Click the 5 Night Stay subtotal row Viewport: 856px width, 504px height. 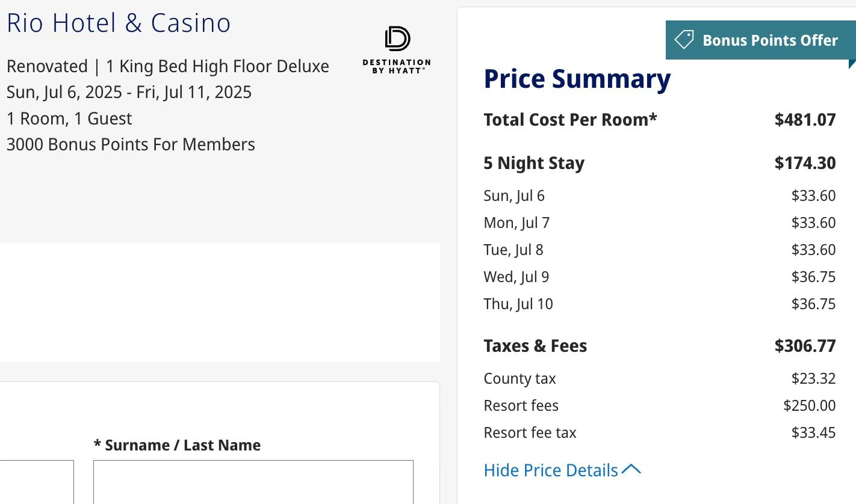point(660,163)
